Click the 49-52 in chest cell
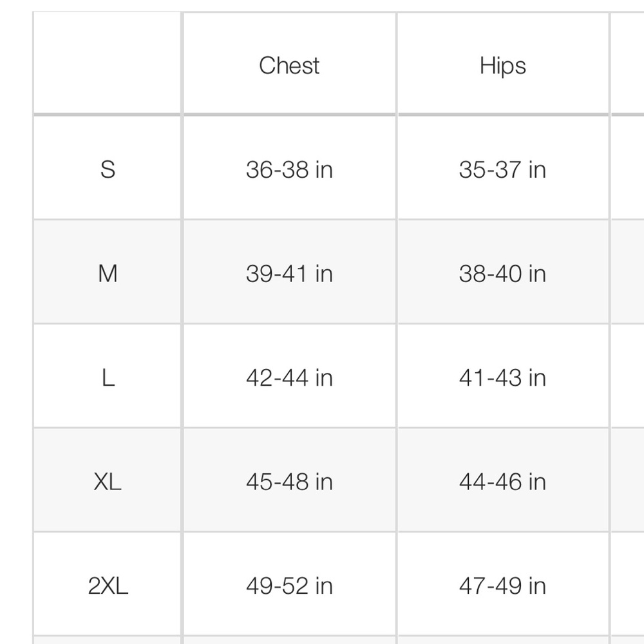 [289, 583]
